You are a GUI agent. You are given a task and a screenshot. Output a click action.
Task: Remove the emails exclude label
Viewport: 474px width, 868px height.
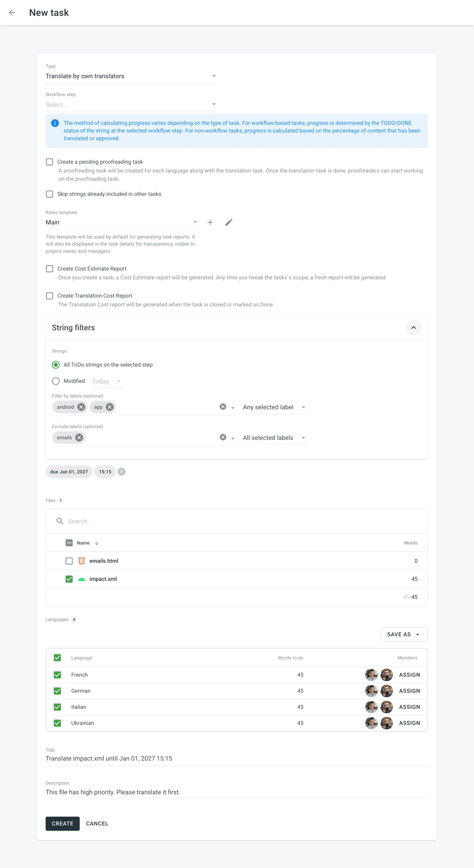[79, 437]
